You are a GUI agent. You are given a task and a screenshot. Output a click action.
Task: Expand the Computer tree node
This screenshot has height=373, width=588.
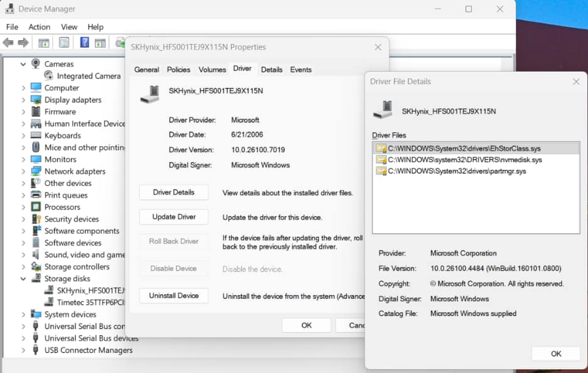(23, 88)
